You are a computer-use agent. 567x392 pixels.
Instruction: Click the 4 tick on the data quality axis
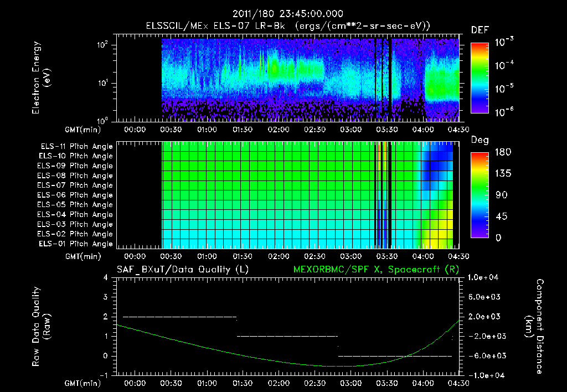coord(106,278)
